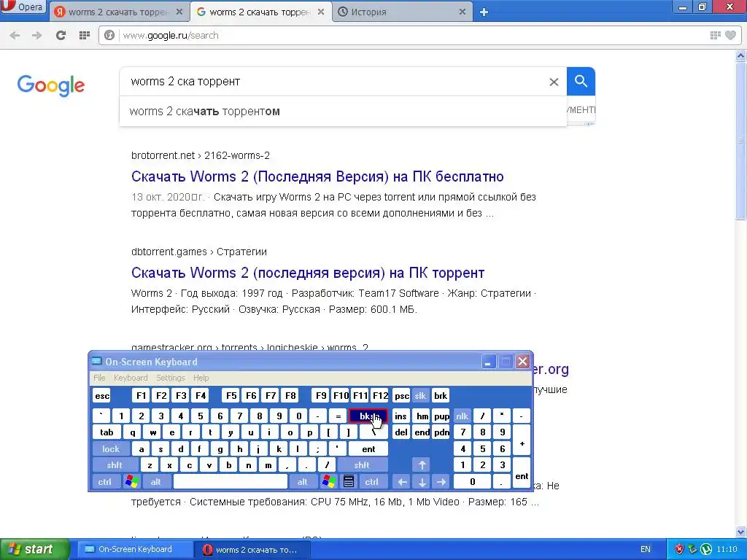
Task: Click the context menu key on keyboard
Action: (x=349, y=482)
